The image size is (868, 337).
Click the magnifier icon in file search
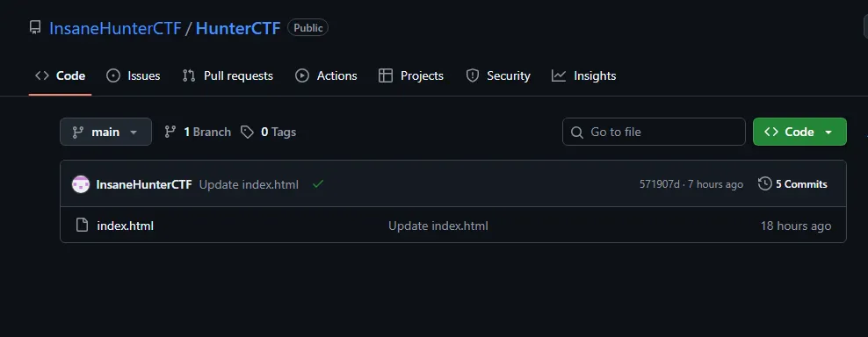pos(577,133)
